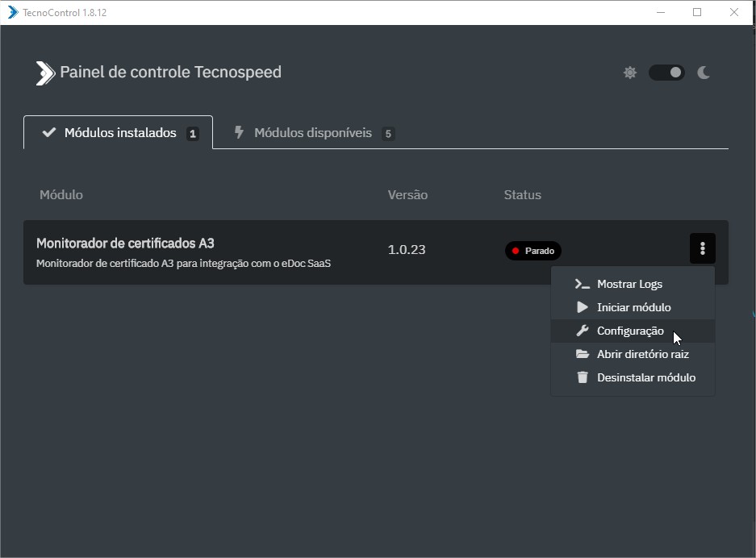The height and width of the screenshot is (558, 756).
Task: Click the Versão column header
Action: click(407, 194)
